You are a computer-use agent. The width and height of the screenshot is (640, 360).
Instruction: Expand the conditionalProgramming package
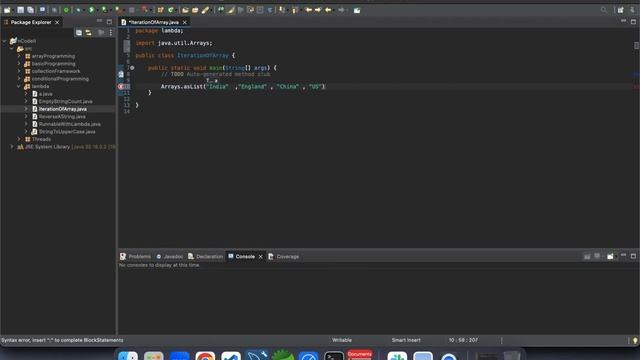coord(19,79)
